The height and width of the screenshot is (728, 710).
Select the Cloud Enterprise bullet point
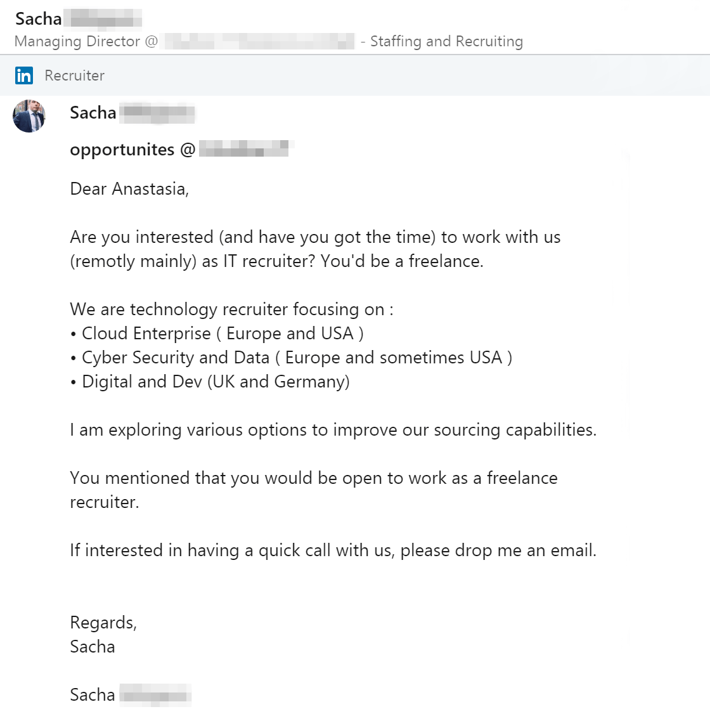[217, 334]
